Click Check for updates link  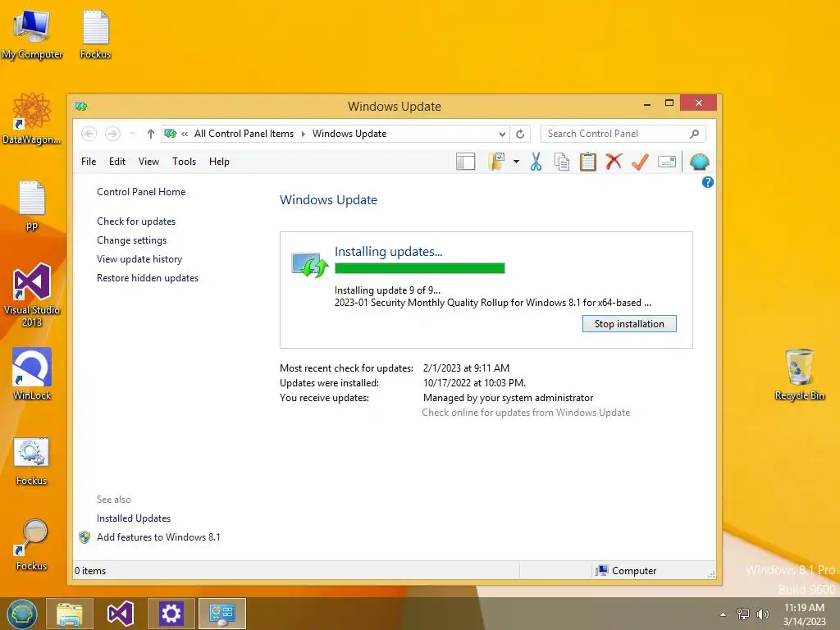(x=136, y=221)
